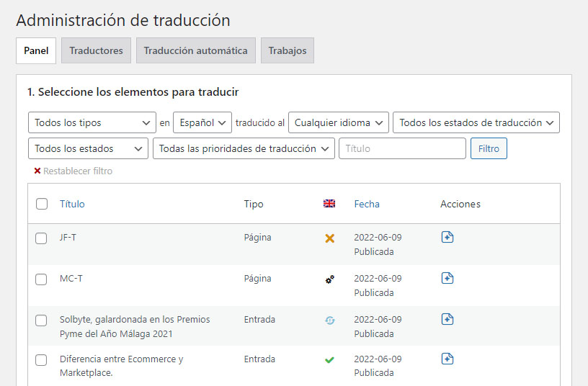Check the box for MC-T page
Image resolution: width=588 pixels, height=386 pixels.
[x=41, y=279]
